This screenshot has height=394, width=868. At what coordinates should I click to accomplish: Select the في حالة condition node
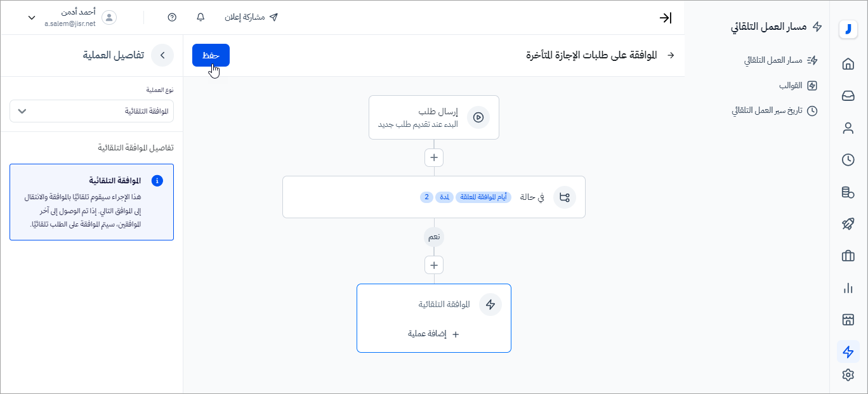tap(434, 197)
